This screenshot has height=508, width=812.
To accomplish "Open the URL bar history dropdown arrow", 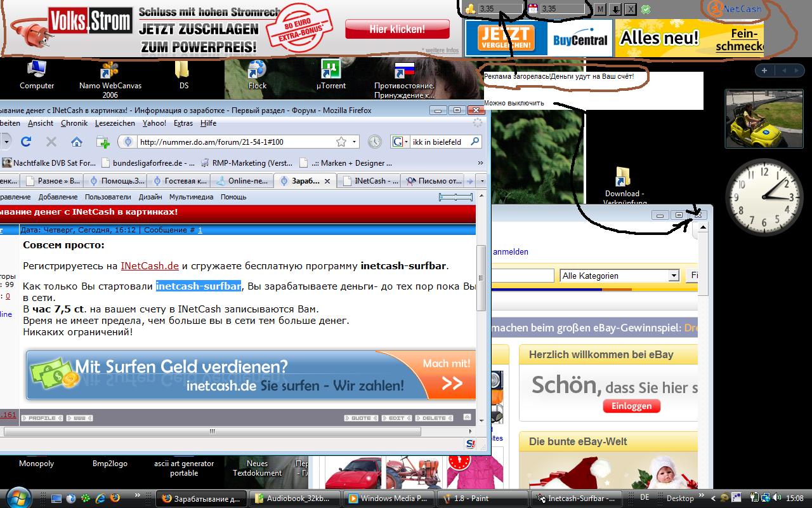I will pos(355,142).
